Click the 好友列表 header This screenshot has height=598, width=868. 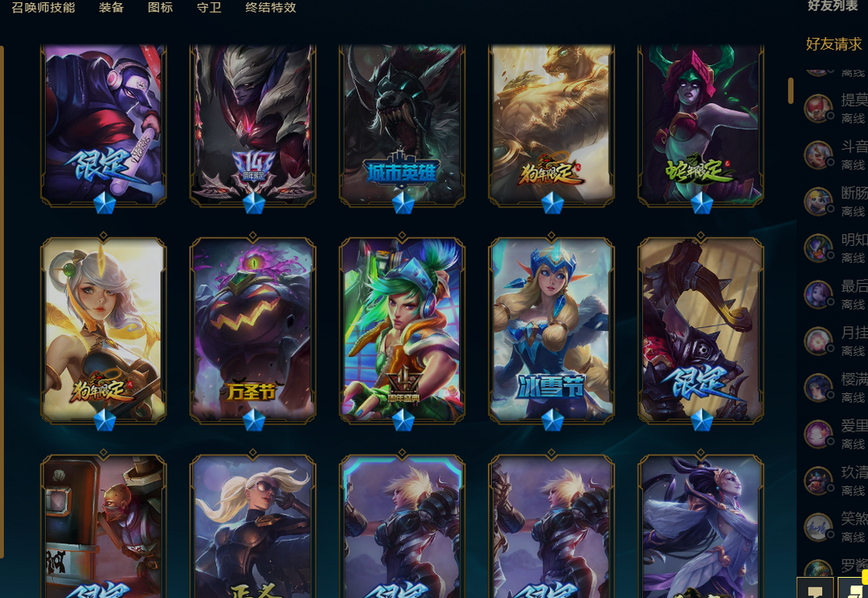click(x=833, y=6)
